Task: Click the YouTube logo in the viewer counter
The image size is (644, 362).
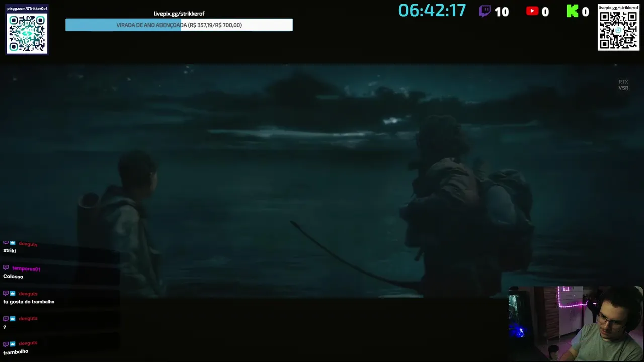Action: [532, 11]
